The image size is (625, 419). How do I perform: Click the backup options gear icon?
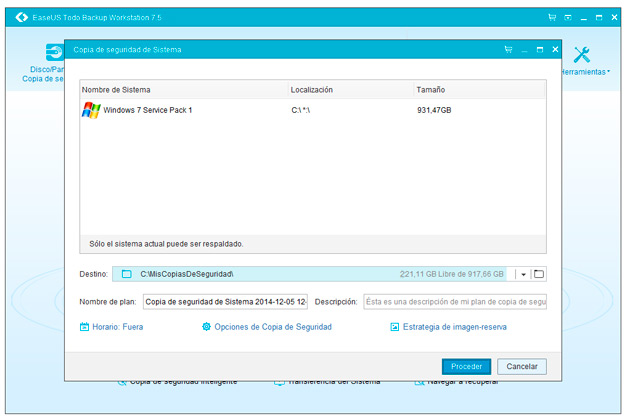coord(206,327)
